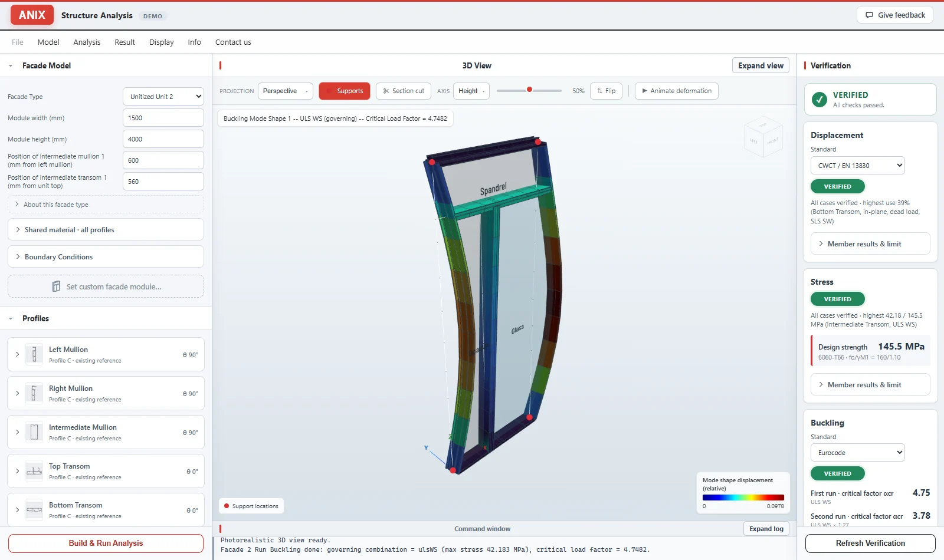Click the Module width input field
This screenshot has height=560, width=944.
(x=163, y=118)
